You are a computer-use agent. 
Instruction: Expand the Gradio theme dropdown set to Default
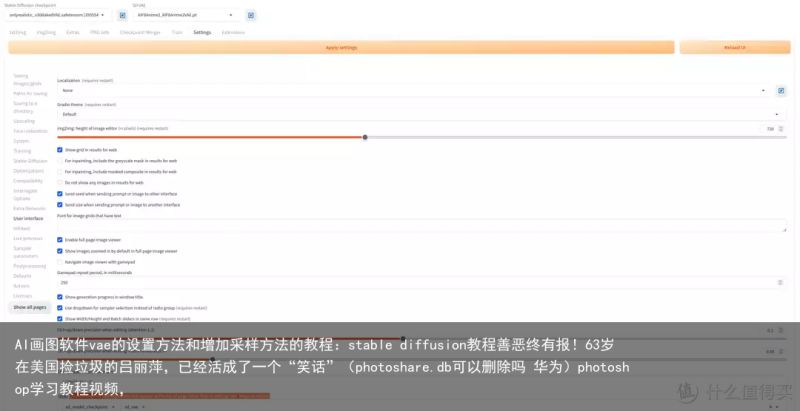421,114
